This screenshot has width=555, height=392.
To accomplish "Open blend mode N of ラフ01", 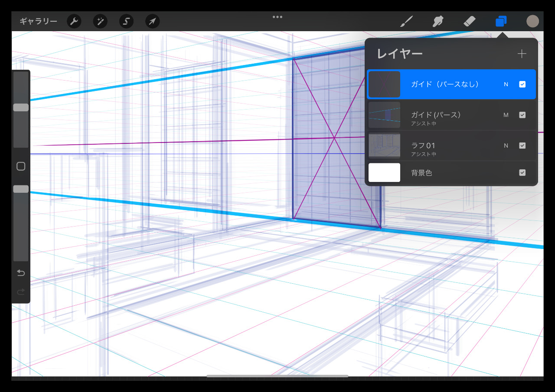I will coord(506,146).
